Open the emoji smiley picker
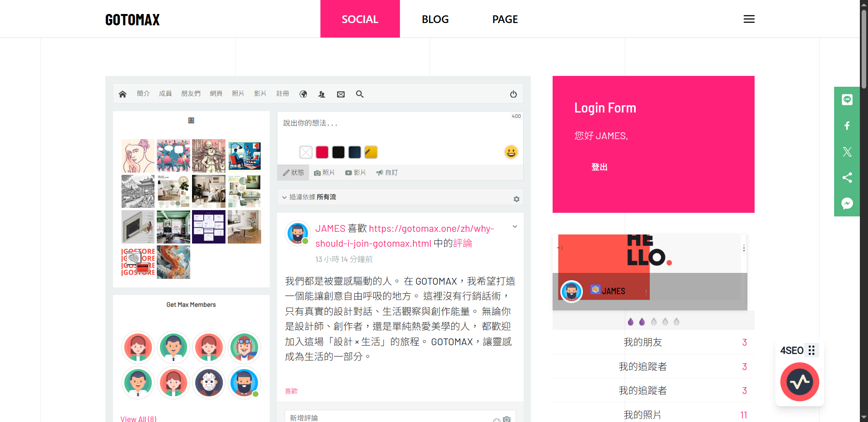Screen dimensions: 868x422 pyautogui.click(x=511, y=152)
